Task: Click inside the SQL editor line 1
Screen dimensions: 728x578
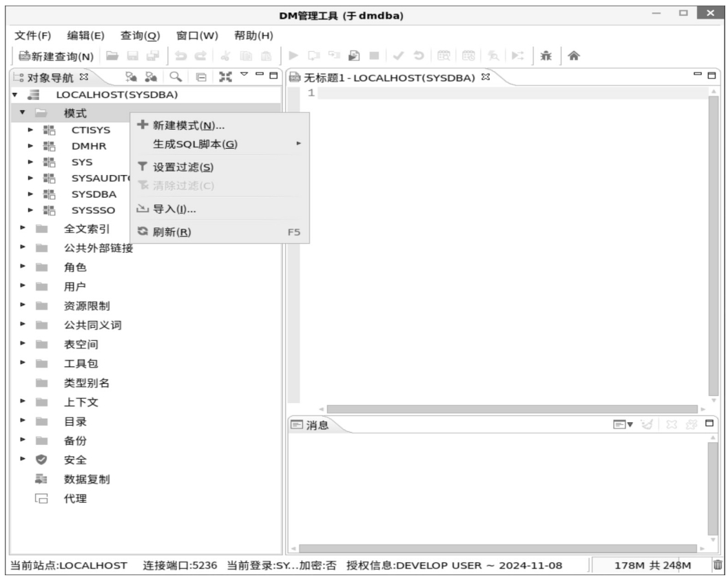Action: click(510, 94)
